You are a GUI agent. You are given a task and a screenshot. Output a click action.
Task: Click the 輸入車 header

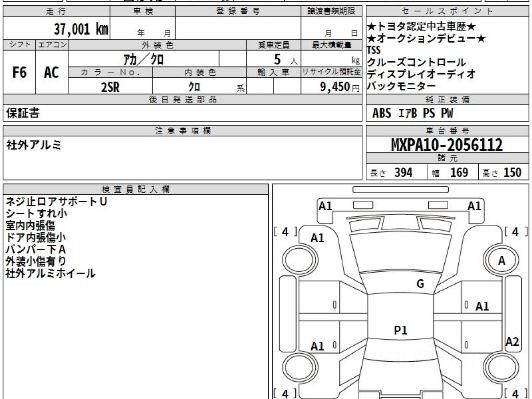pyautogui.click(x=274, y=72)
